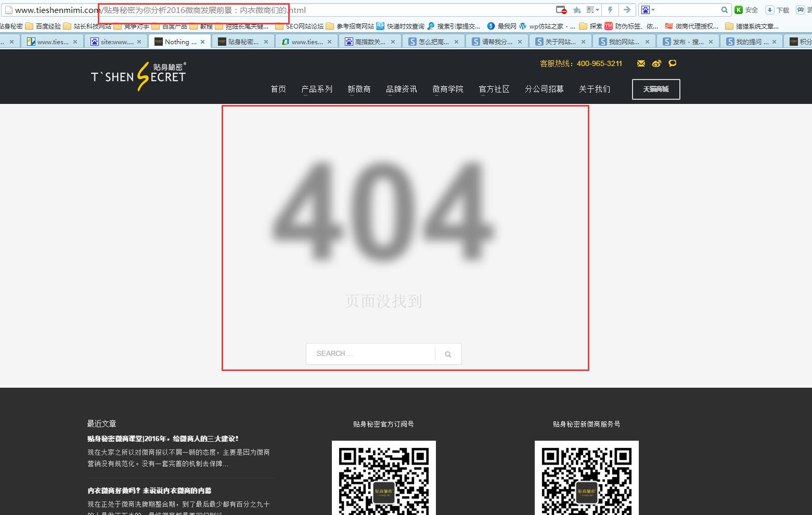
Task: Click the 天猫商城 button
Action: [656, 89]
